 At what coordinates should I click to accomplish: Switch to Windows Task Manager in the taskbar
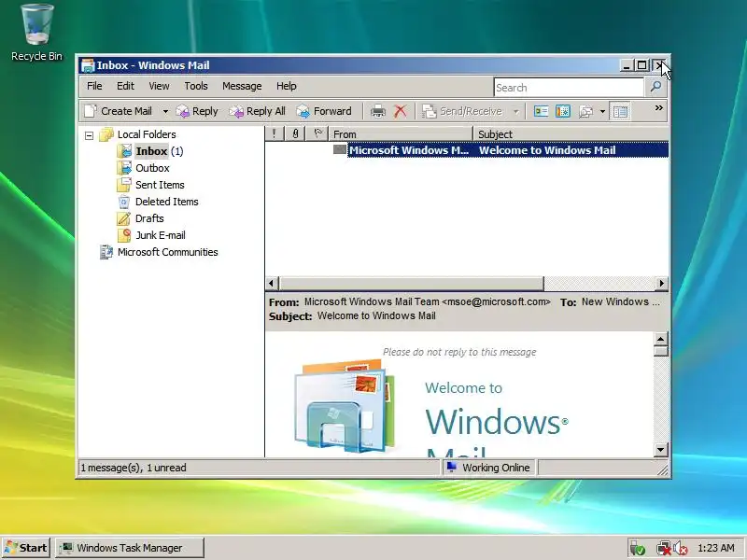click(130, 548)
